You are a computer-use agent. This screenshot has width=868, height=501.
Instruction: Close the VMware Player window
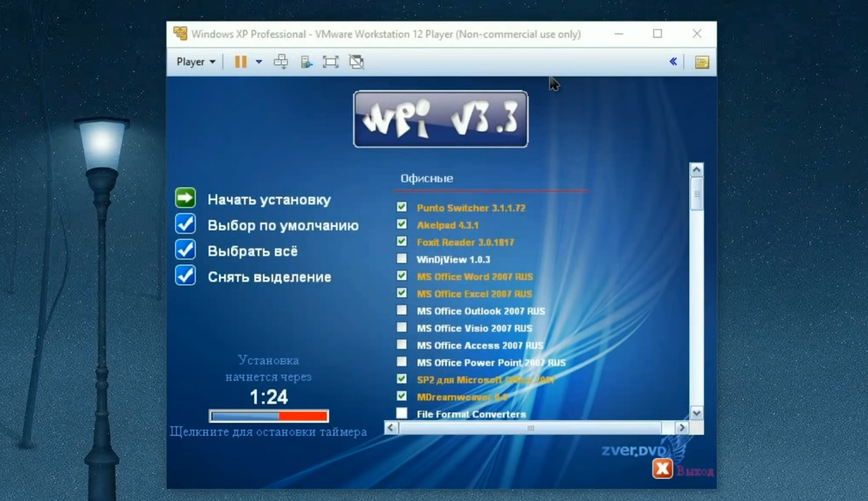tap(697, 34)
